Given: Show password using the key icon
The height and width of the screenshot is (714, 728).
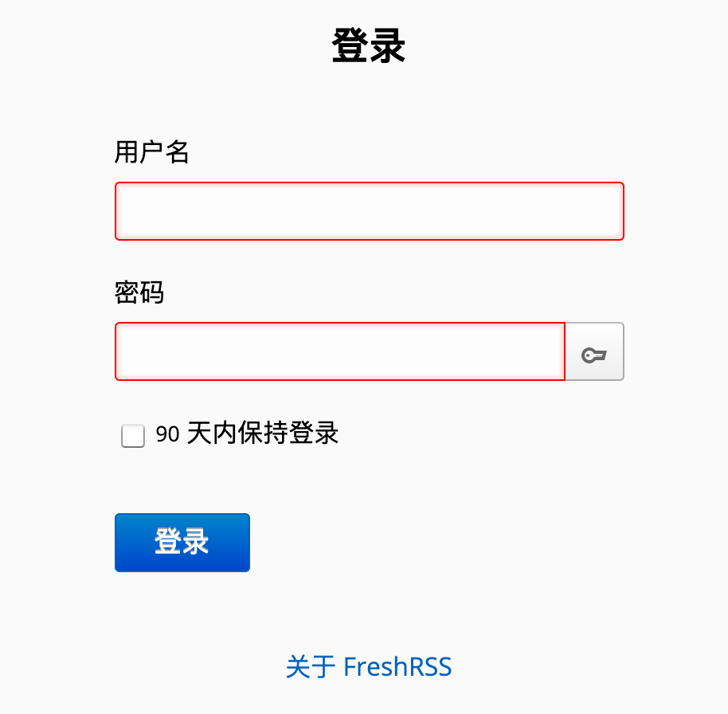Looking at the screenshot, I should pyautogui.click(x=594, y=351).
